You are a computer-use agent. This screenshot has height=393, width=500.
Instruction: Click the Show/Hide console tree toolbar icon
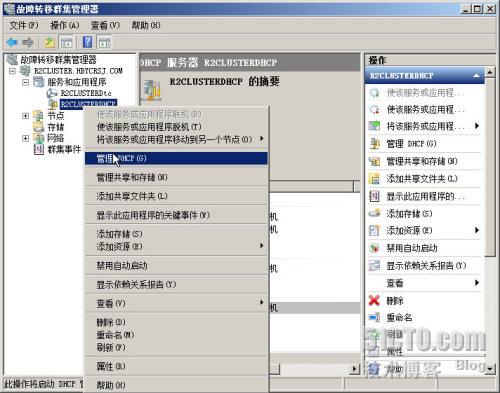[67, 43]
